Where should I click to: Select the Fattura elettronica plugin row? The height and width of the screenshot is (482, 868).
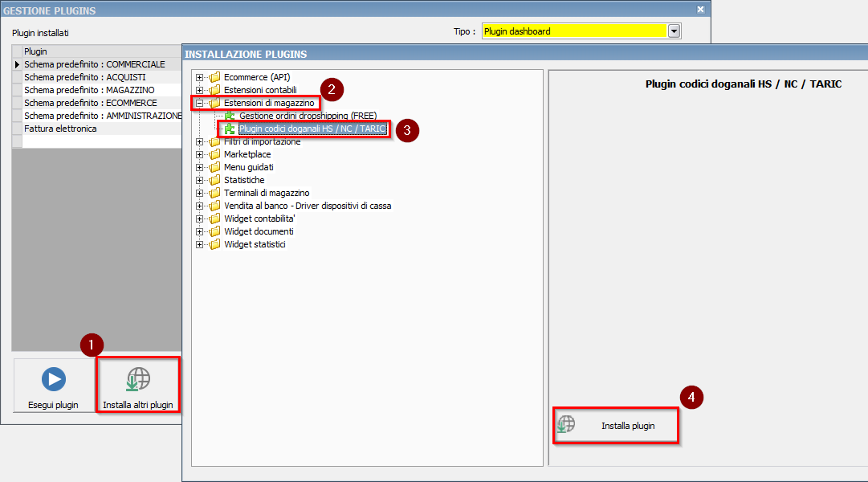[60, 129]
